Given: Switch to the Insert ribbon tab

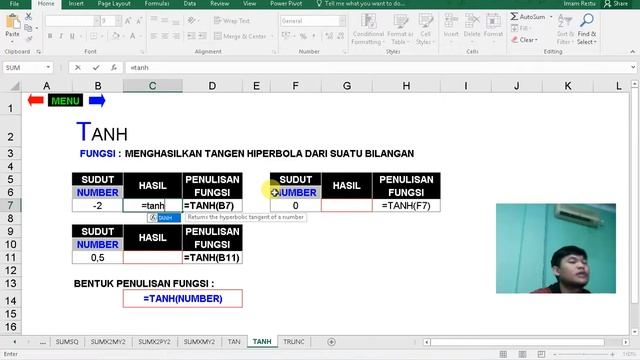Looking at the screenshot, I should pos(76,4).
